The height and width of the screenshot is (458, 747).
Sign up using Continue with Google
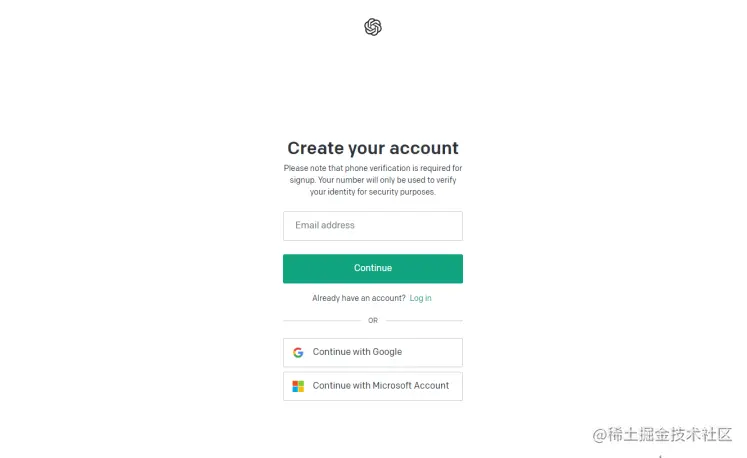[372, 352]
